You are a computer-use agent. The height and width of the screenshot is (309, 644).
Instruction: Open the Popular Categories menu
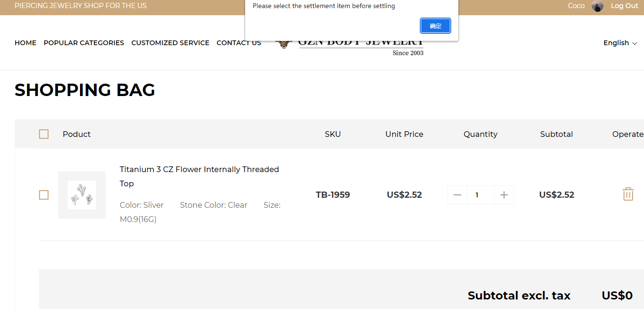[84, 43]
